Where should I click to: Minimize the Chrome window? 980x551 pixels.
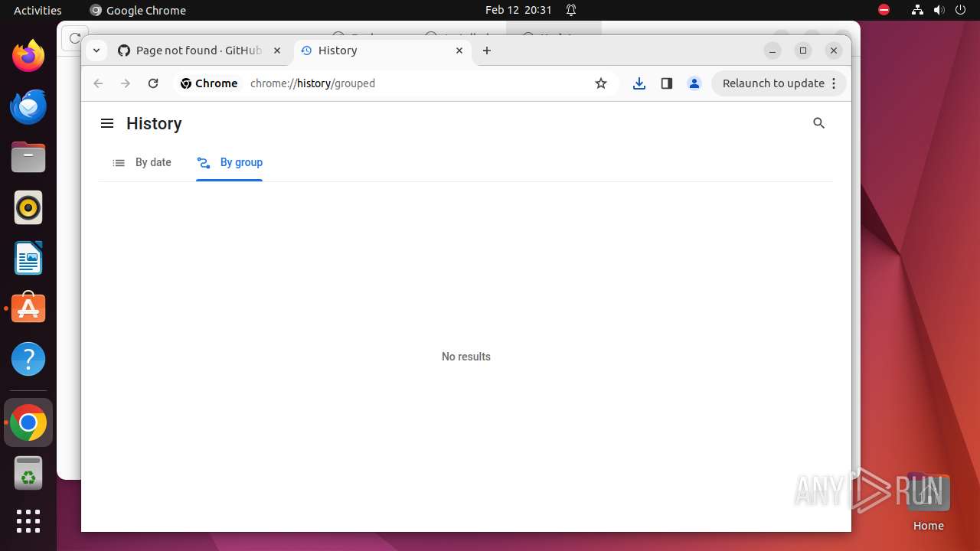click(x=773, y=51)
